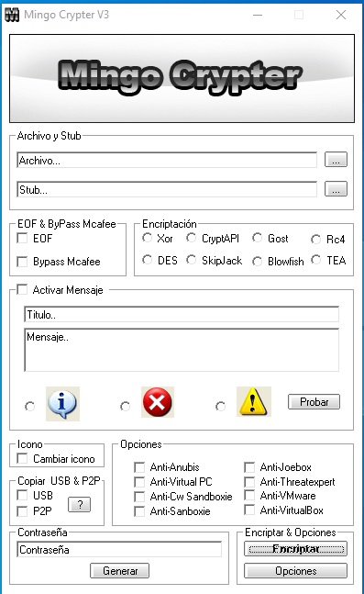Choose the information message type radio button
Screen dimensions: 364x594
30,406
